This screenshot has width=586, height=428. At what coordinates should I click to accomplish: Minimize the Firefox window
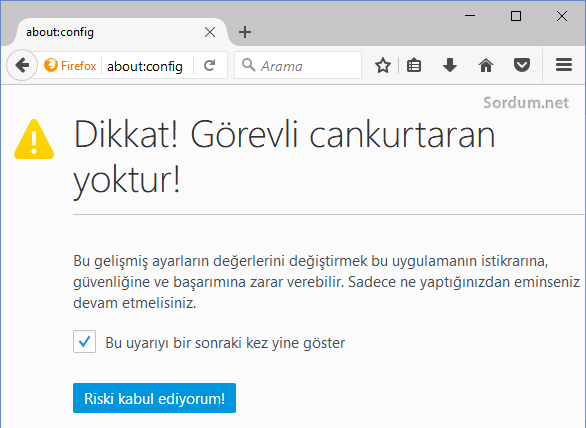click(470, 16)
